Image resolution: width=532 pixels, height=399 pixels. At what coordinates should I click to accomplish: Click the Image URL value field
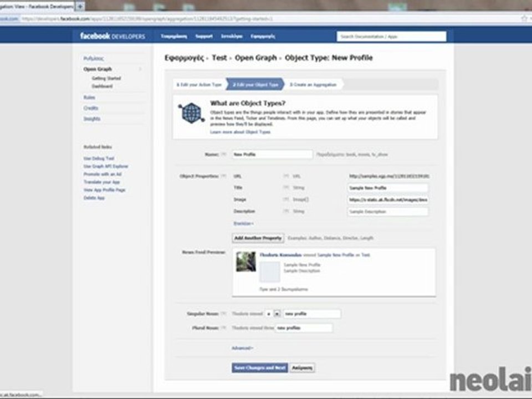[x=388, y=200]
